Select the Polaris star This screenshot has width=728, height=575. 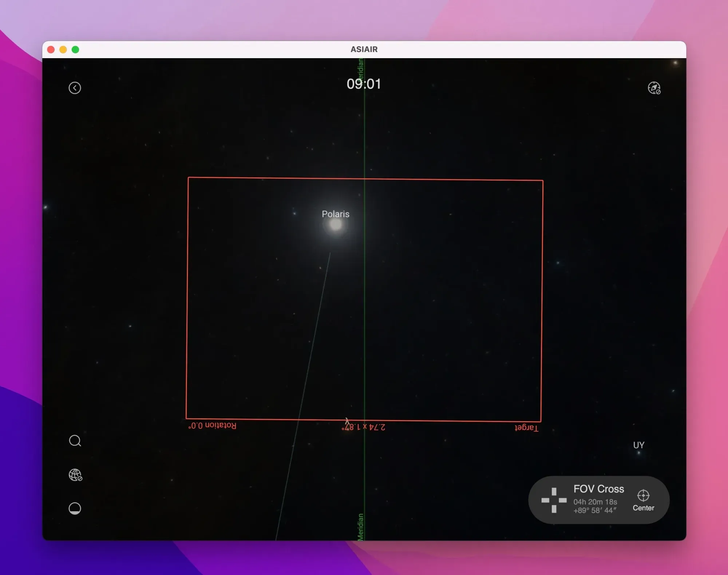(335, 225)
